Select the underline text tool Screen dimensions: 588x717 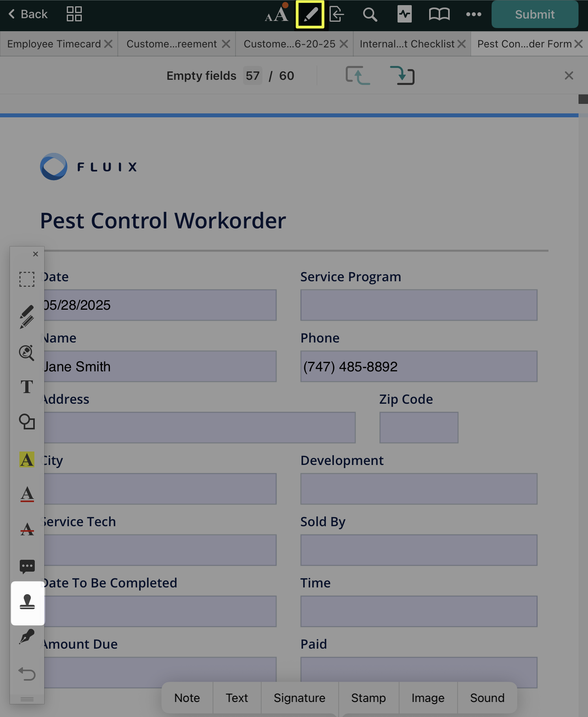pyautogui.click(x=27, y=494)
